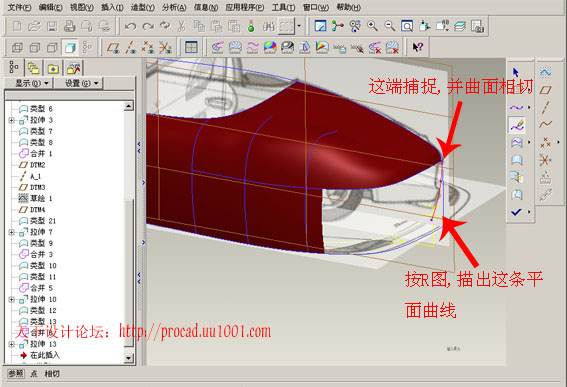Open the done checkmark flyout arrow
The height and width of the screenshot is (387, 567).
coord(529,212)
